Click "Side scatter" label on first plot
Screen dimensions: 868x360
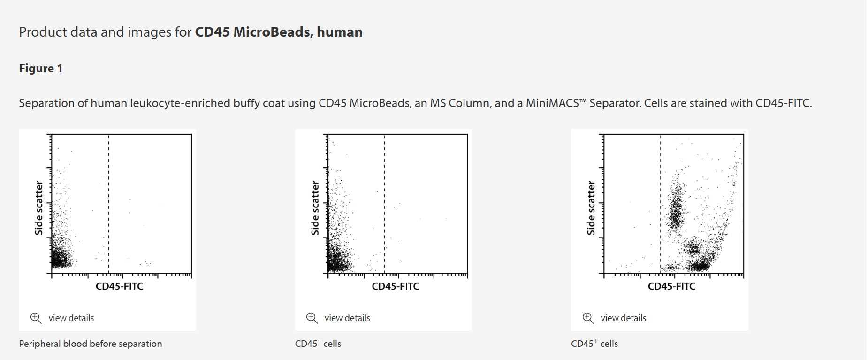38,208
